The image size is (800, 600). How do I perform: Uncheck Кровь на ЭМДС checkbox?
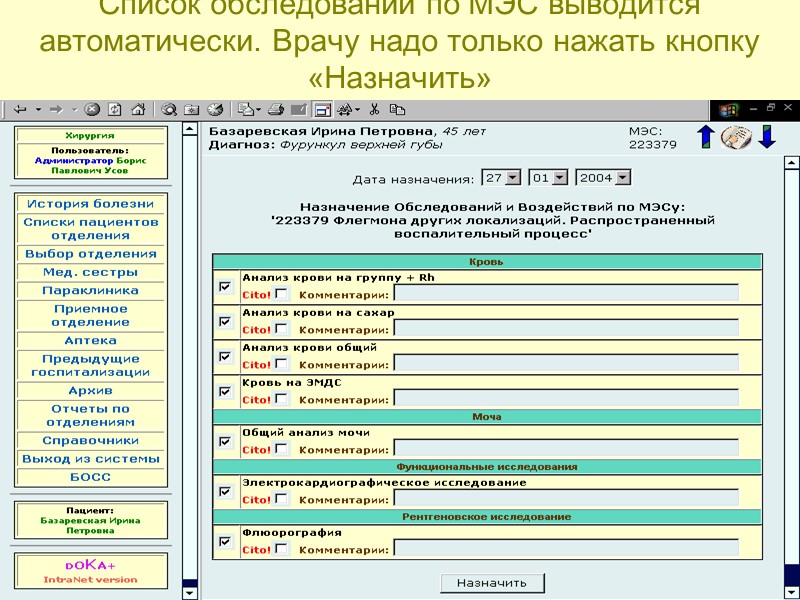click(x=225, y=391)
